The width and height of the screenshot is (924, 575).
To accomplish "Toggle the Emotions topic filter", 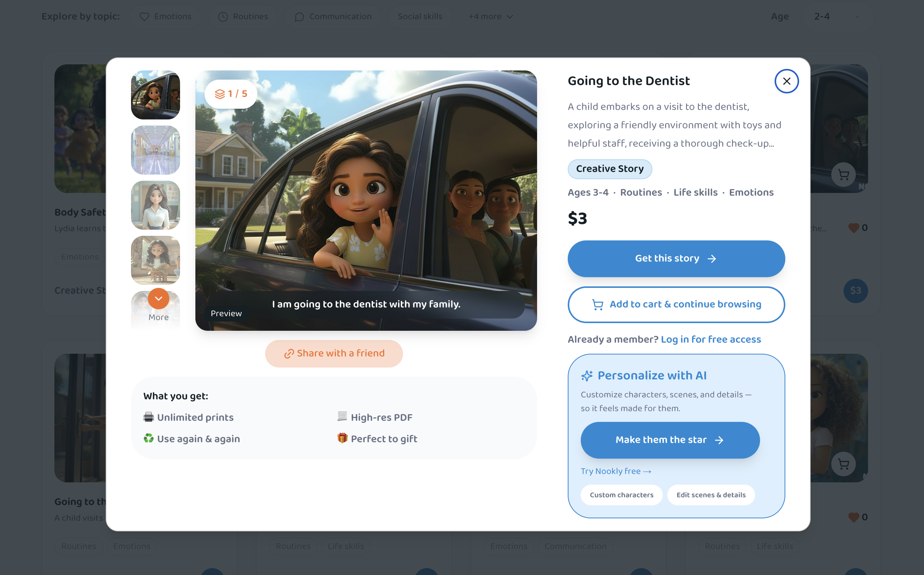I will (x=165, y=16).
